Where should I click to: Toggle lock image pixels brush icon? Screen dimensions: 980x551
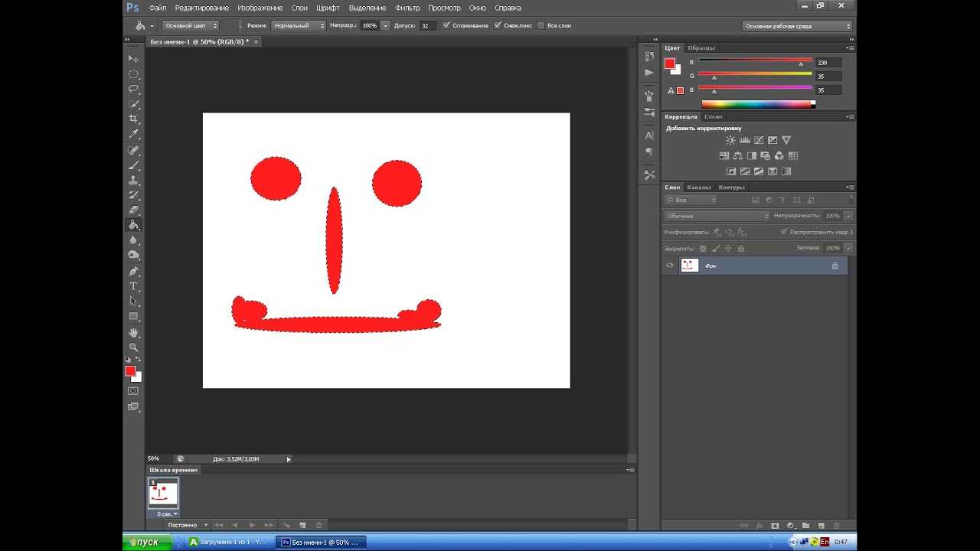(716, 248)
